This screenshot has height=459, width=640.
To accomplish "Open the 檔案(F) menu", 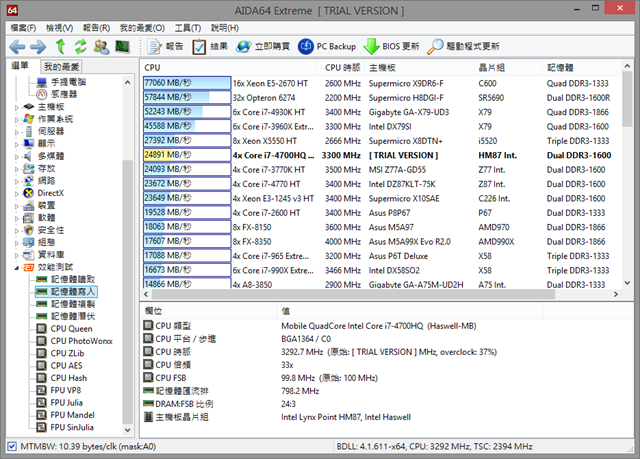I will pos(23,28).
